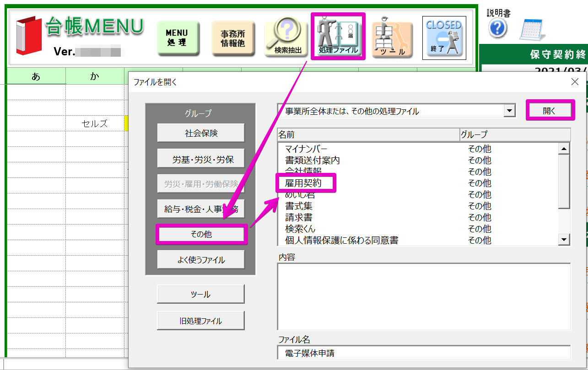The width and height of the screenshot is (588, 370).
Task: Click the CLOSED 終了 exit icon
Action: (444, 38)
